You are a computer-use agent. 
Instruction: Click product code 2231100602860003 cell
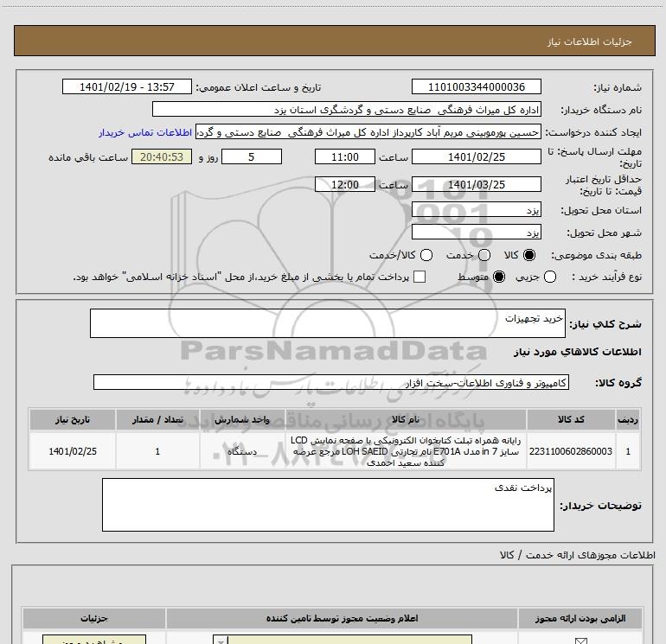tap(571, 451)
